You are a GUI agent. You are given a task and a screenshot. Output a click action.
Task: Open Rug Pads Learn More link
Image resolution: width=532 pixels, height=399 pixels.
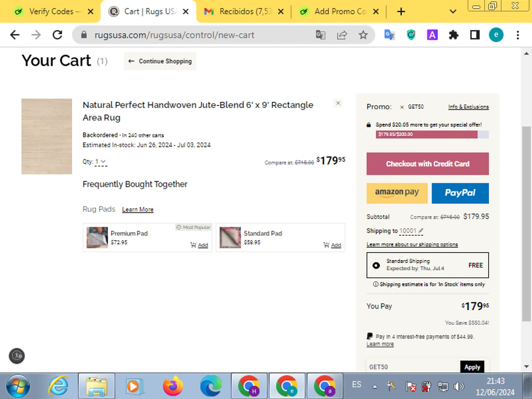[x=138, y=210]
